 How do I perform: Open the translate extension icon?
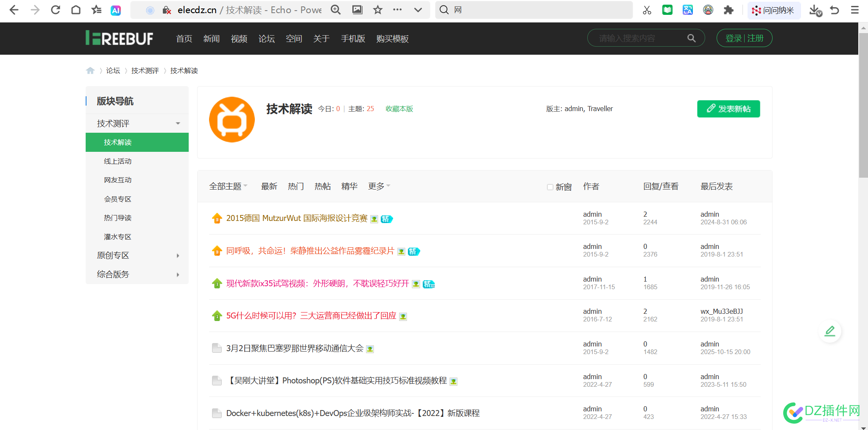pyautogui.click(x=688, y=10)
